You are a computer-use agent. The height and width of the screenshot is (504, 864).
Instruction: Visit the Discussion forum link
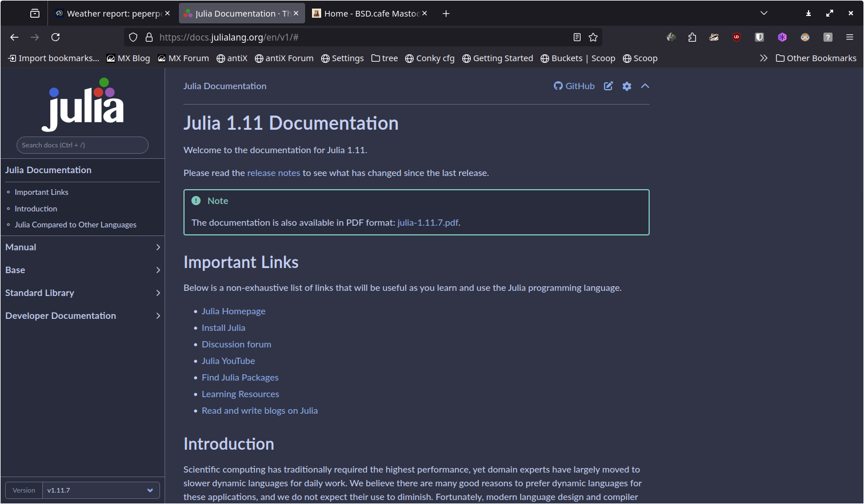point(237,344)
